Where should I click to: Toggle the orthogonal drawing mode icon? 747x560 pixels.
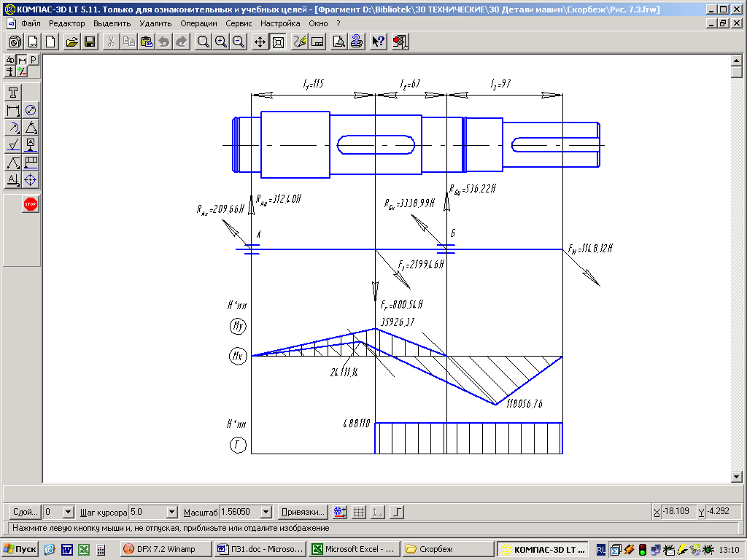(x=396, y=512)
